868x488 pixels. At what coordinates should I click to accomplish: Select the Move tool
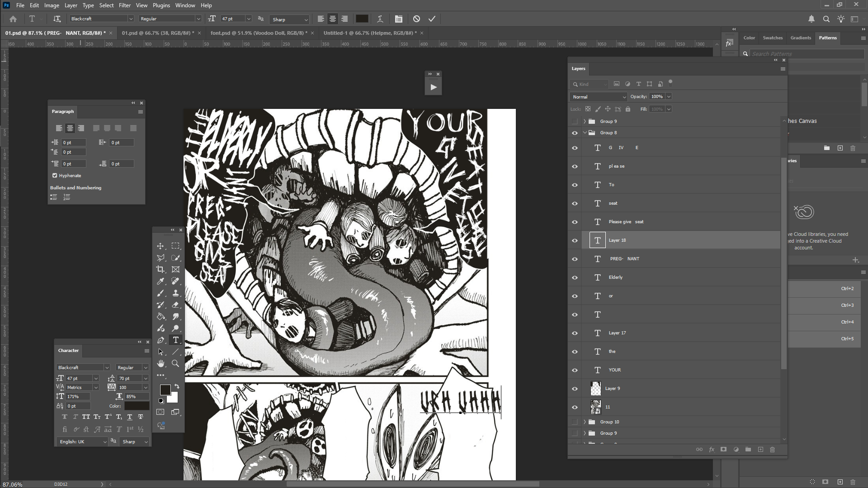tap(160, 246)
